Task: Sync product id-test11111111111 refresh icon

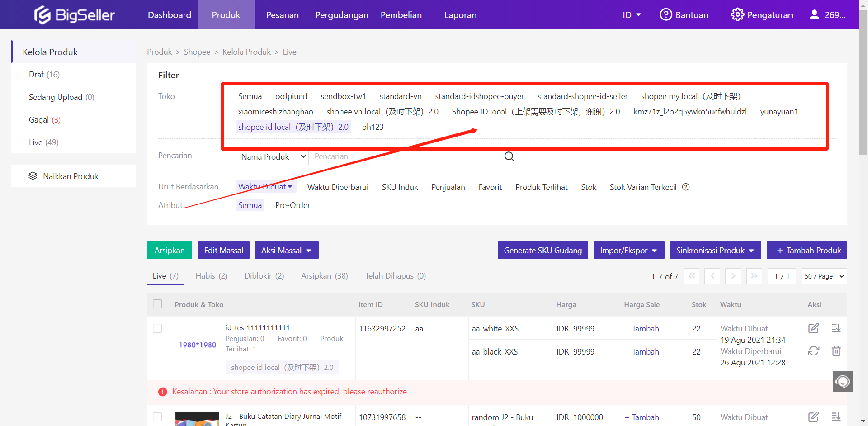Action: [x=814, y=351]
